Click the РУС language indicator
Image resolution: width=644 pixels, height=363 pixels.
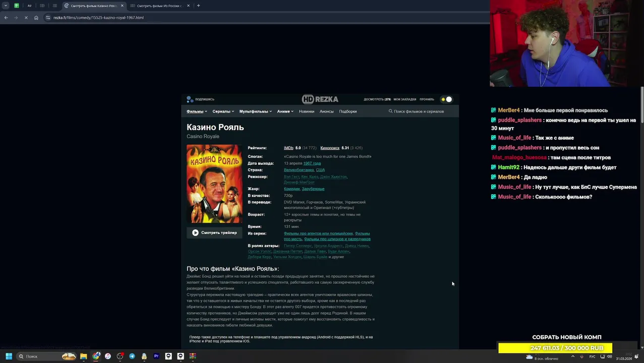[x=593, y=357]
